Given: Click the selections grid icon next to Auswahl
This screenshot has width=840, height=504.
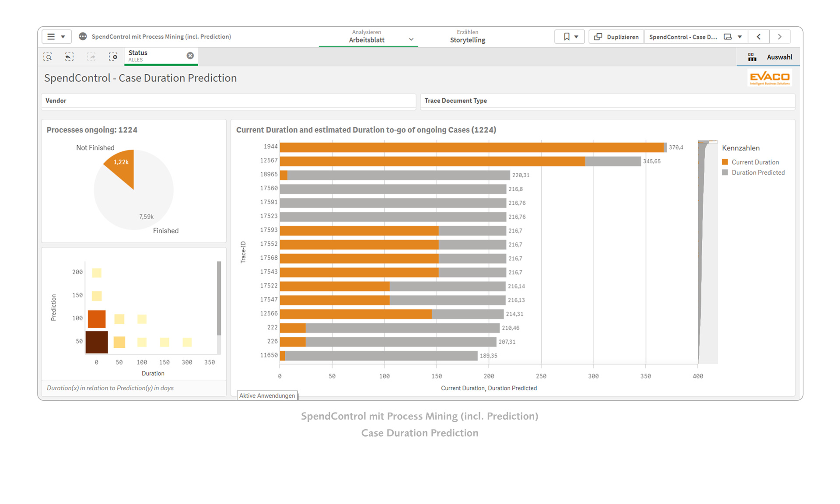Looking at the screenshot, I should point(752,57).
